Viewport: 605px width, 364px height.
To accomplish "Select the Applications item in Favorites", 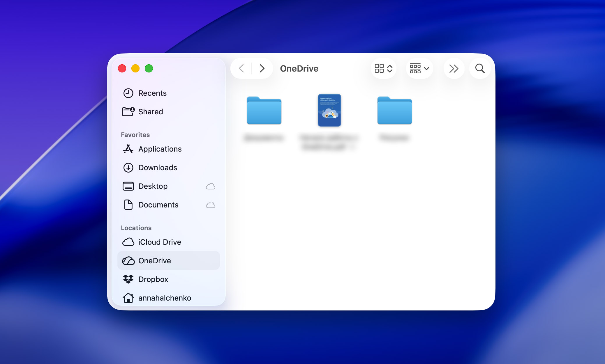I will 160,149.
